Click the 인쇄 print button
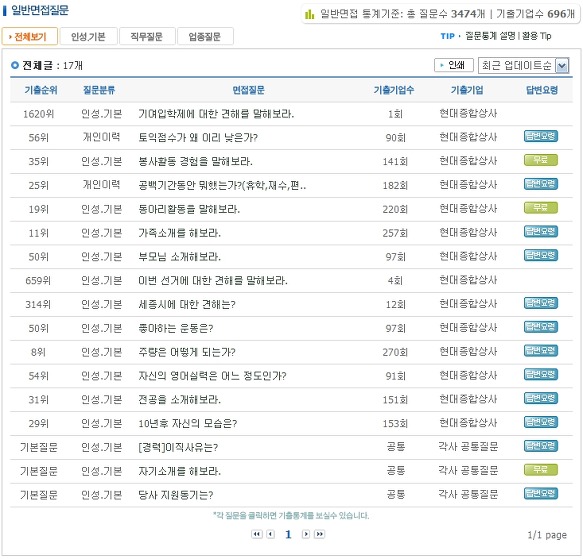This screenshot has width=583, height=559. [x=454, y=65]
